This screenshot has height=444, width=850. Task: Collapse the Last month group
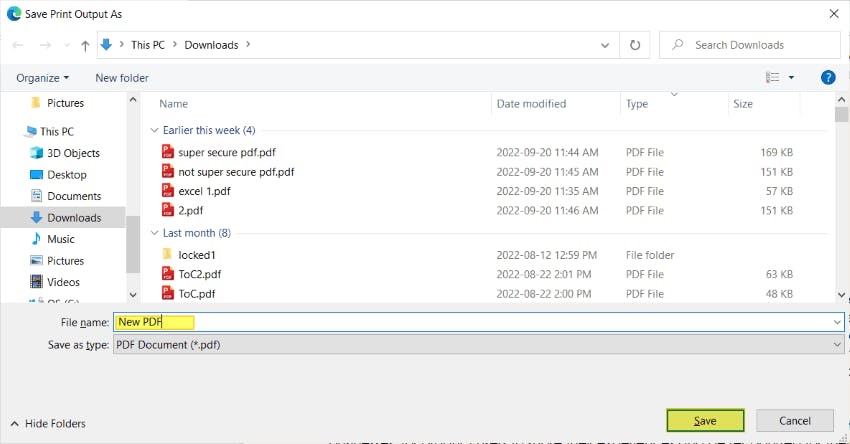(154, 233)
